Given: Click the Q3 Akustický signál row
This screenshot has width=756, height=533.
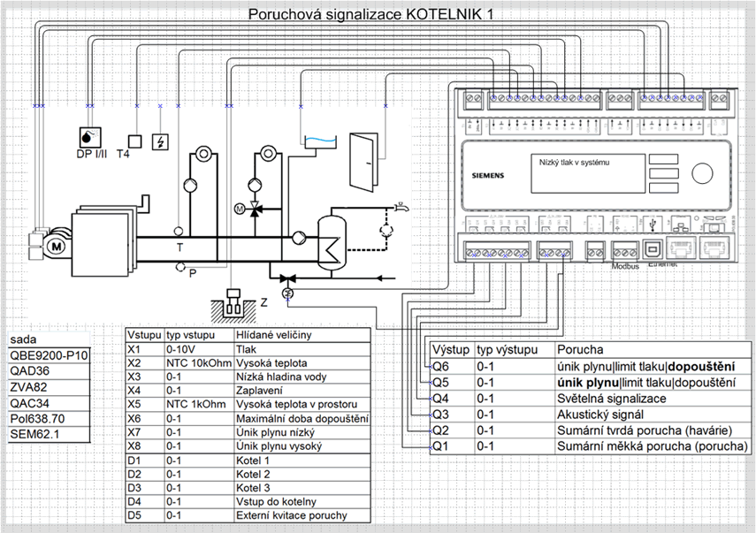Looking at the screenshot, I should pyautogui.click(x=590, y=415).
